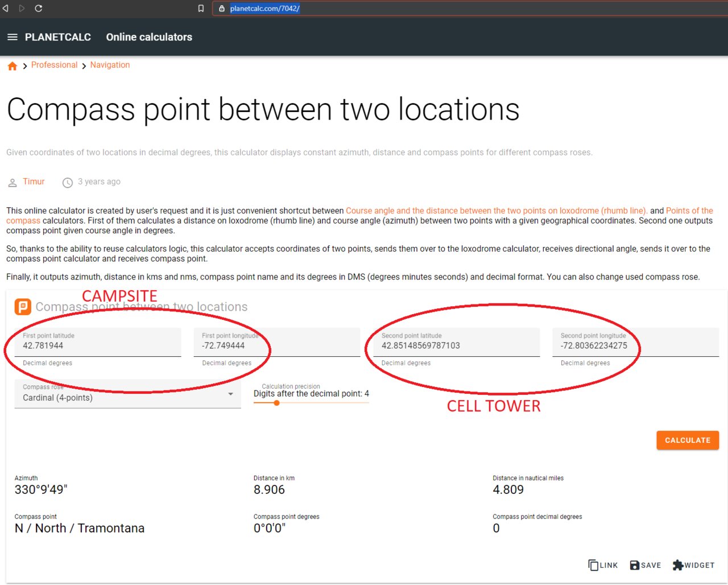Select nautical miles value 4.809
The width and height of the screenshot is (728, 585).
click(x=508, y=489)
